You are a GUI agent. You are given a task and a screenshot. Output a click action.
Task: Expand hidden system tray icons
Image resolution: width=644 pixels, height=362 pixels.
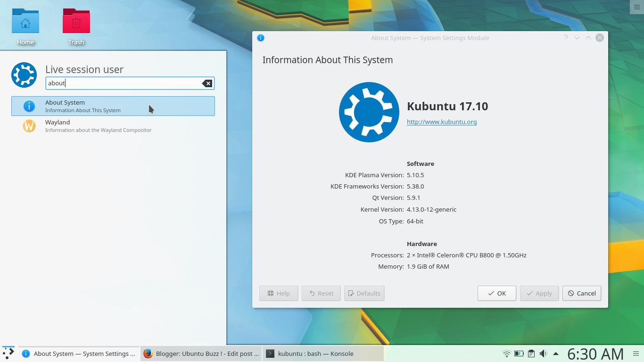tap(555, 354)
